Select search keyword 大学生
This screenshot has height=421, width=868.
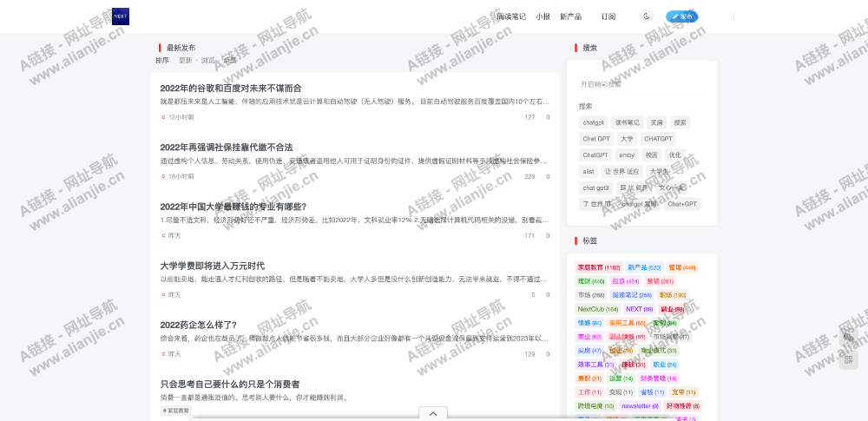(x=660, y=172)
